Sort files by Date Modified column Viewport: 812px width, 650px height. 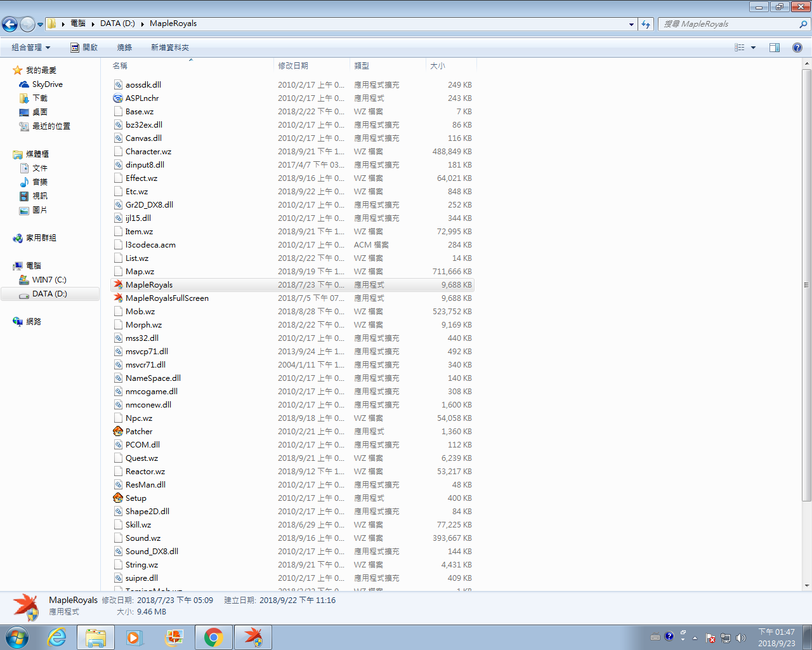[311, 65]
